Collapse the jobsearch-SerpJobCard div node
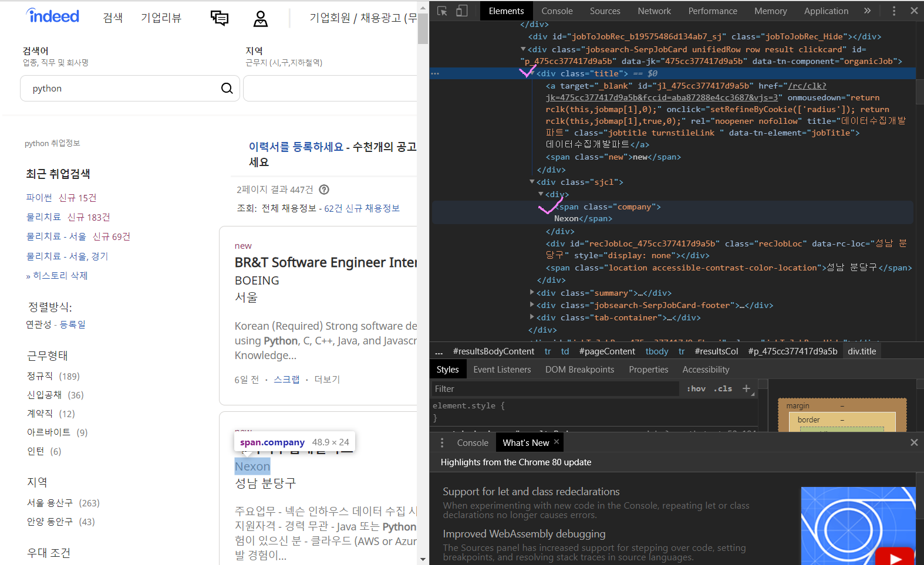924x565 pixels. [x=523, y=49]
